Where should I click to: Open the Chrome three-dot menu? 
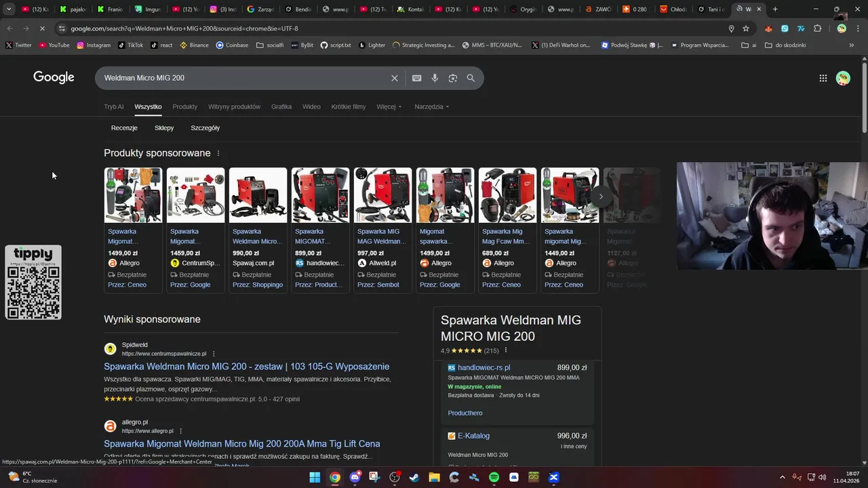point(858,28)
